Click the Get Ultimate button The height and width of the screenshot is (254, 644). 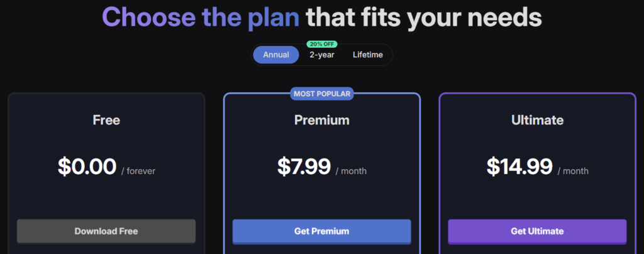point(537,231)
